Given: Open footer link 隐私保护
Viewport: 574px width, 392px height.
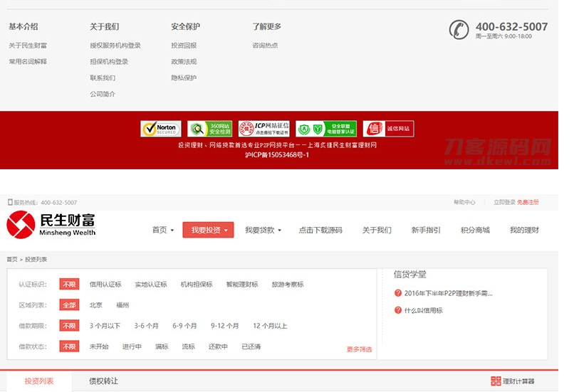Looking at the screenshot, I should tap(184, 78).
